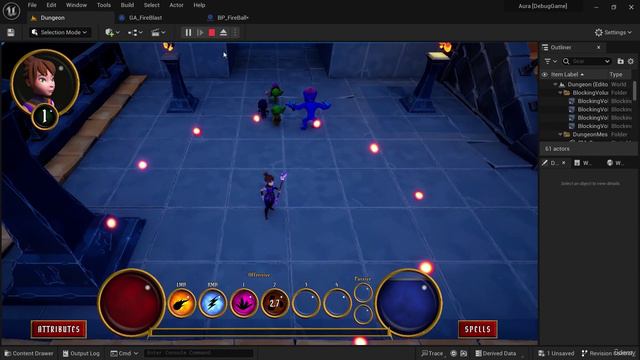Click the lower passive spell slot
Screen dimensions: 640x360
pyautogui.click(x=363, y=315)
